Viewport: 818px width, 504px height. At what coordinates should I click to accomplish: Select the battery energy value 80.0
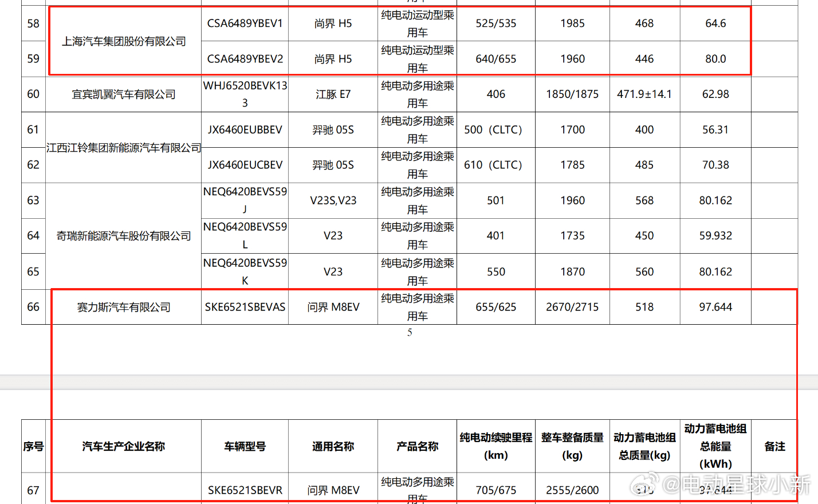pos(715,59)
